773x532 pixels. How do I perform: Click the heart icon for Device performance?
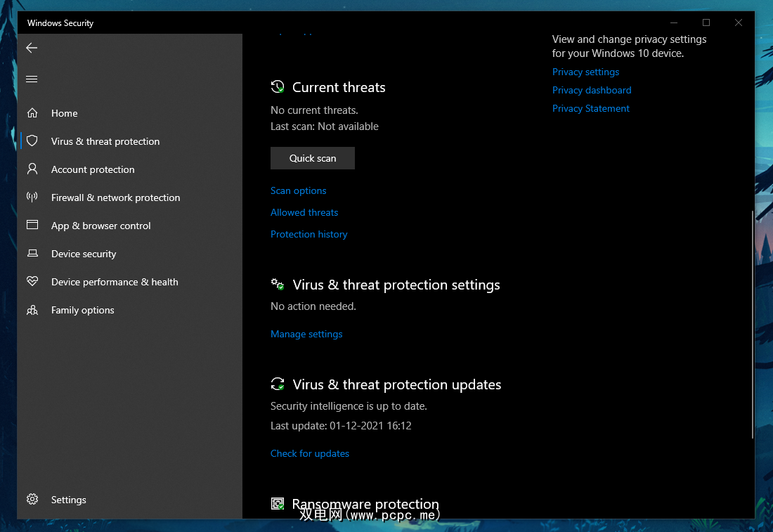(x=32, y=281)
